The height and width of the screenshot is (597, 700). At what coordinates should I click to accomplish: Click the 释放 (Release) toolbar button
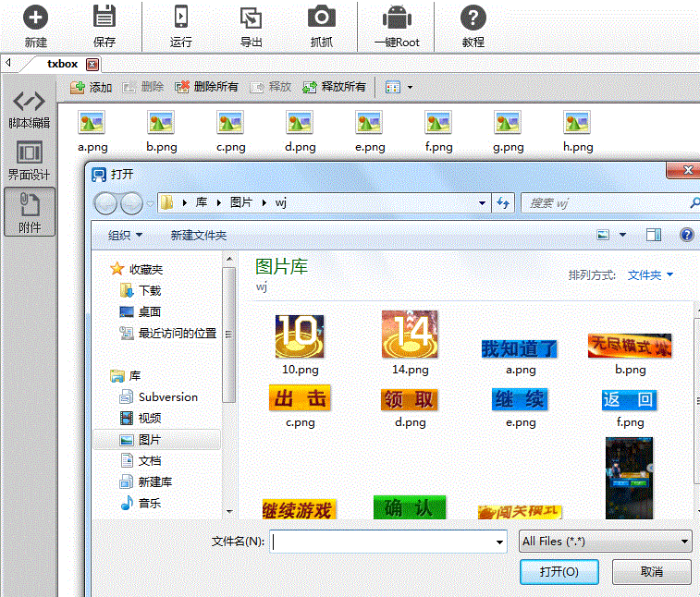coord(271,87)
